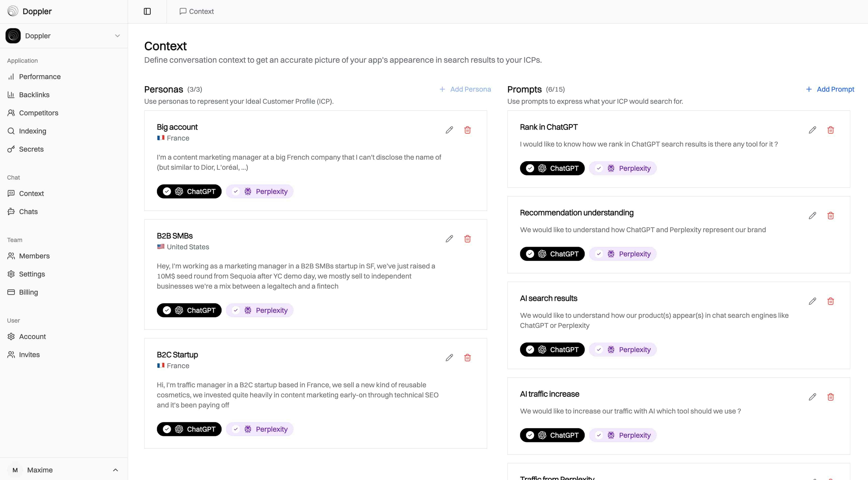The height and width of the screenshot is (480, 868).
Task: Toggle Perplexity for B2B SMBs persona
Action: pyautogui.click(x=259, y=310)
